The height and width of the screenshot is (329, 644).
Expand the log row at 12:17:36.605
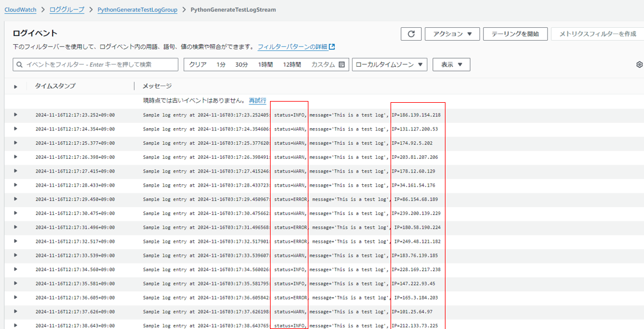[x=15, y=297]
